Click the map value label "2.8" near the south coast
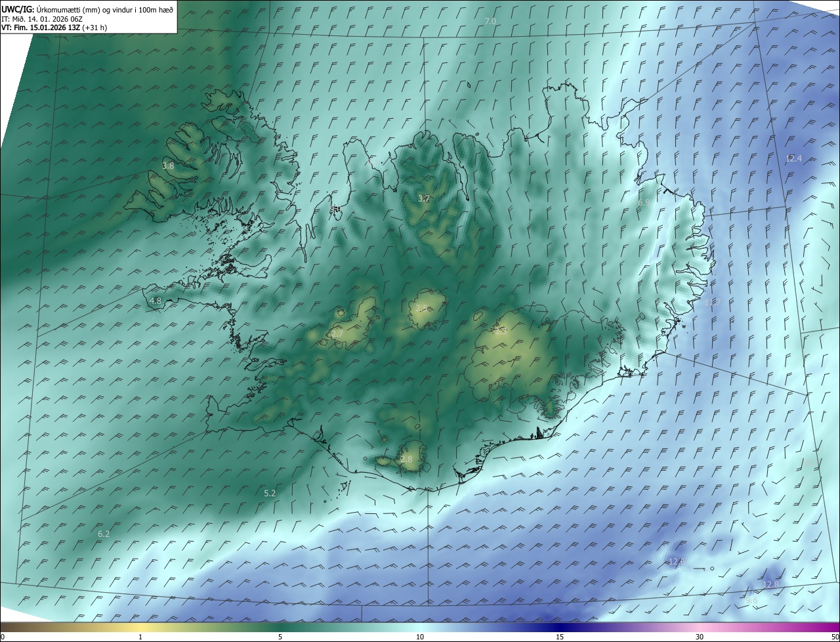The height and width of the screenshot is (642, 840). click(406, 460)
